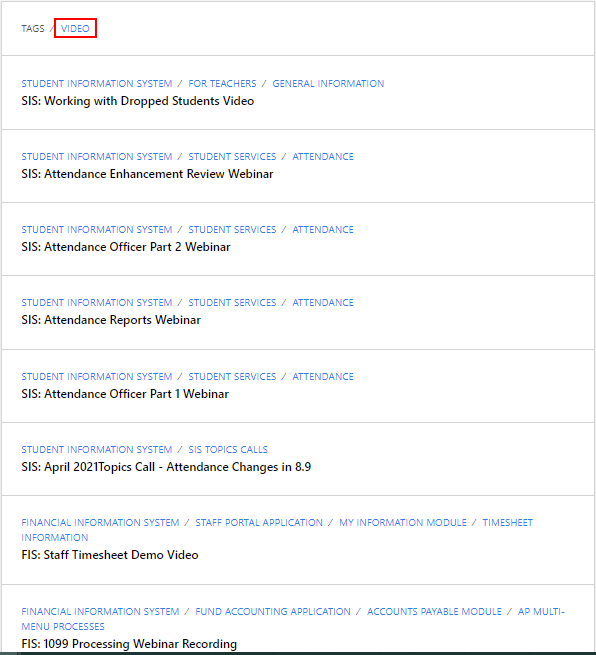Open April 2021 Topics Call Attendance Changes article
Image resolution: width=596 pixels, height=655 pixels.
tap(166, 467)
